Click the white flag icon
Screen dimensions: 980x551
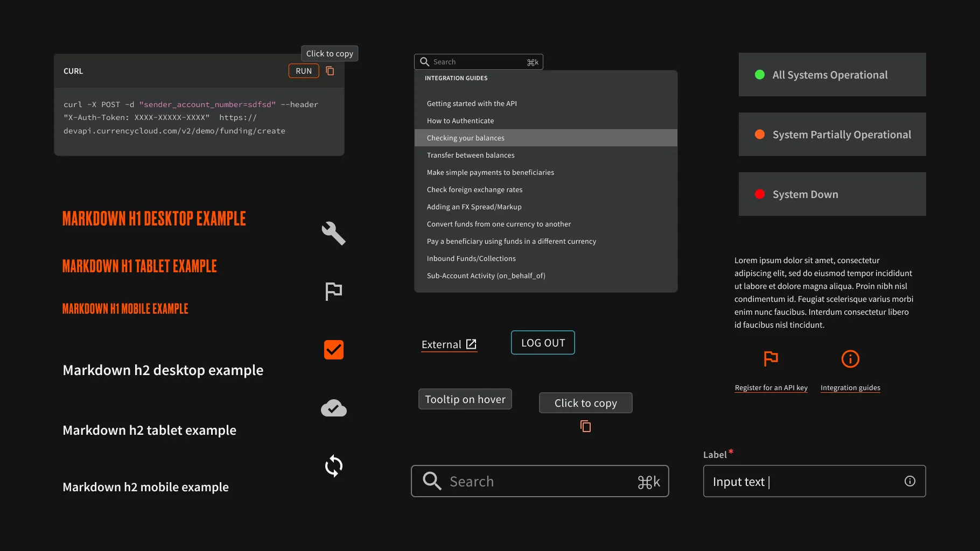point(334,291)
